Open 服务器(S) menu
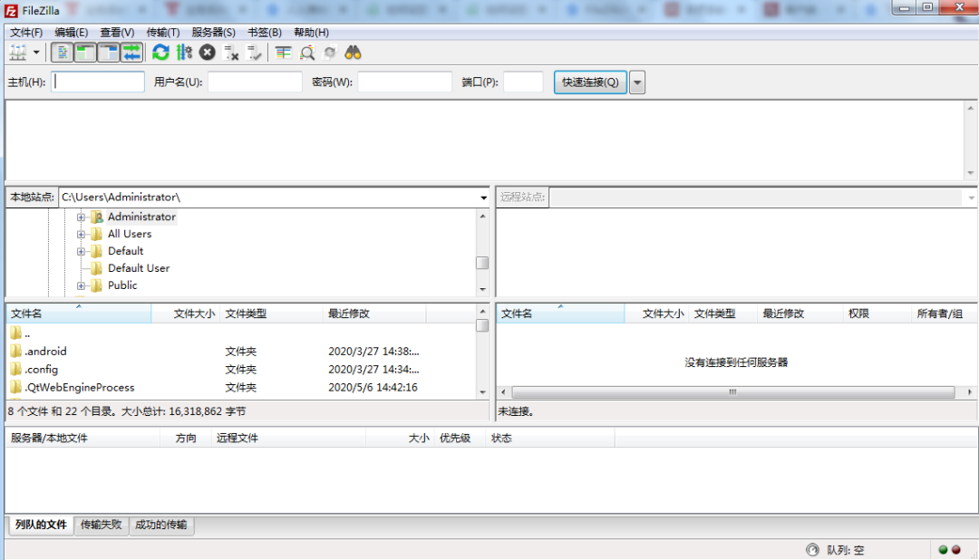This screenshot has width=979, height=560. [214, 33]
